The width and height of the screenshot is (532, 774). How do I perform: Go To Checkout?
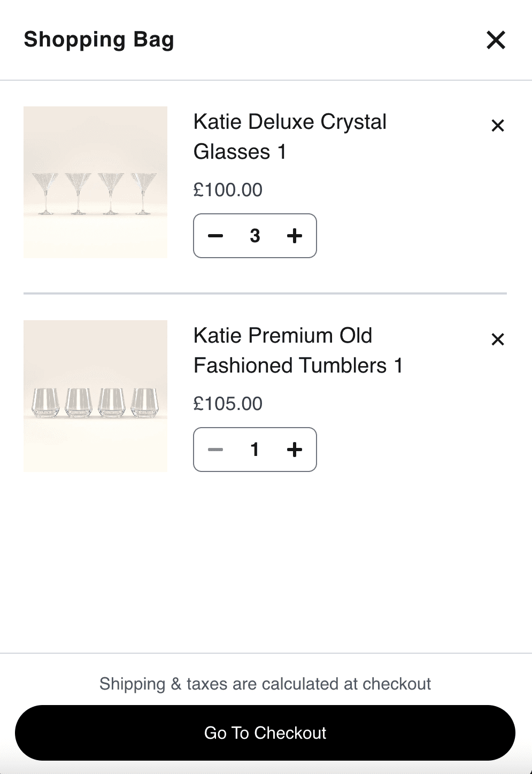coord(265,733)
